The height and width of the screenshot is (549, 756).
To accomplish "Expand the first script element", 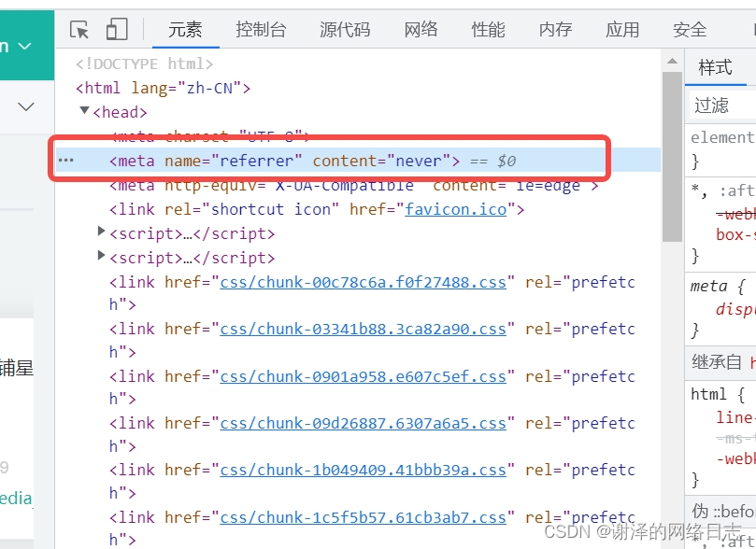I will click(101, 232).
